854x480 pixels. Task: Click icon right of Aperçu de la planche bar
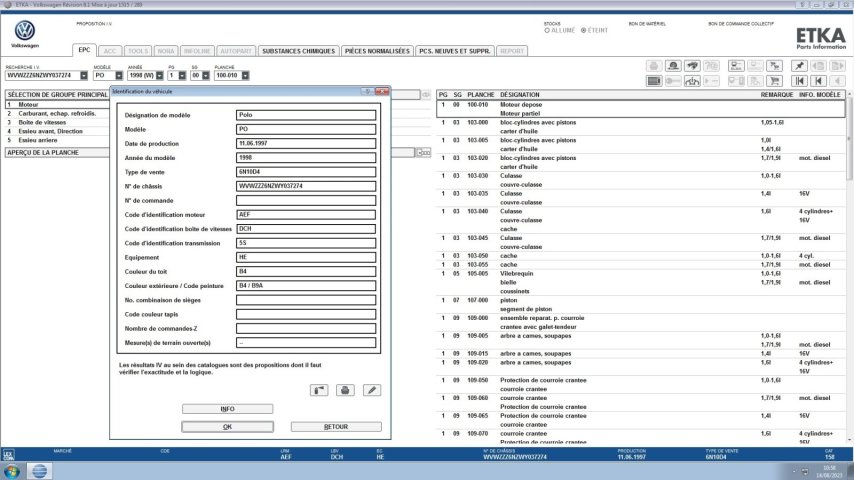click(424, 153)
